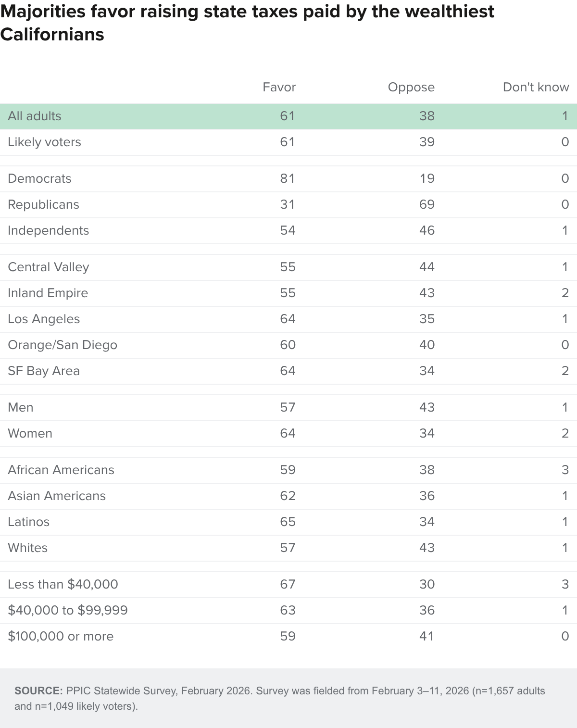Select the Inland Empire row label

point(48,293)
